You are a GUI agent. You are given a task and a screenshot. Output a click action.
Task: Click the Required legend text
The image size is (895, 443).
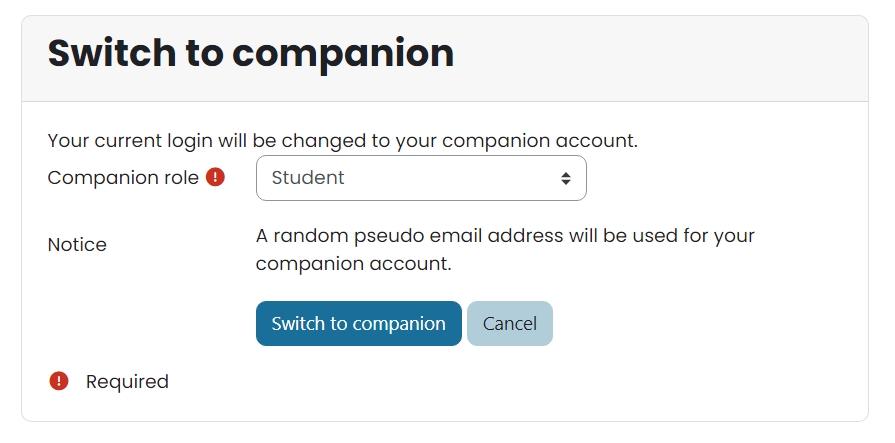127,381
